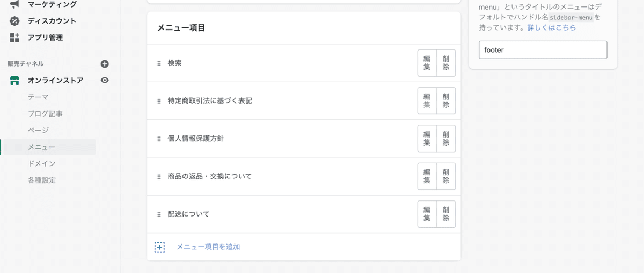644x273 pixels.
Task: Go to ブログ記事 section
Action: tap(46, 114)
